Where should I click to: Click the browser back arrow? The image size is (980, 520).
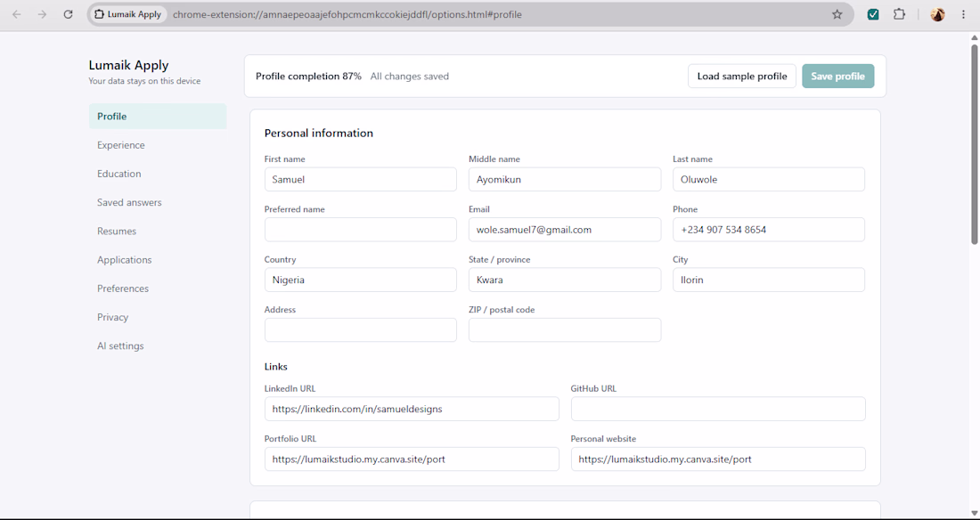pyautogui.click(x=16, y=14)
